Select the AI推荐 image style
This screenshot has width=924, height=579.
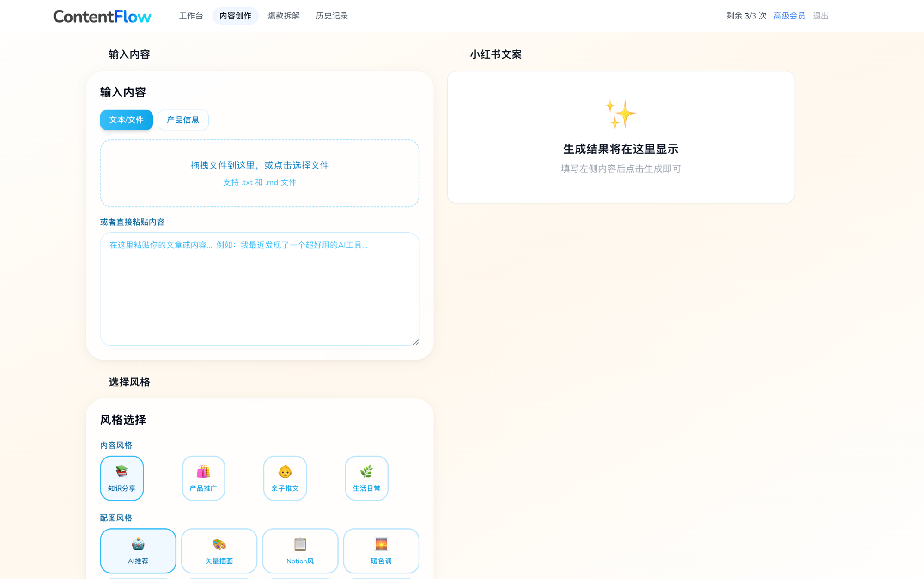point(138,551)
